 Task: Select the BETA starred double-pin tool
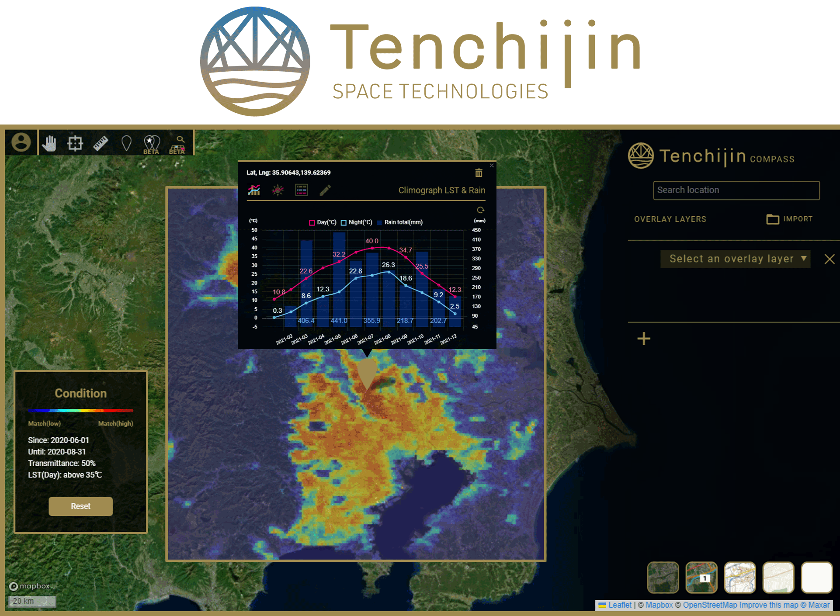click(x=152, y=144)
